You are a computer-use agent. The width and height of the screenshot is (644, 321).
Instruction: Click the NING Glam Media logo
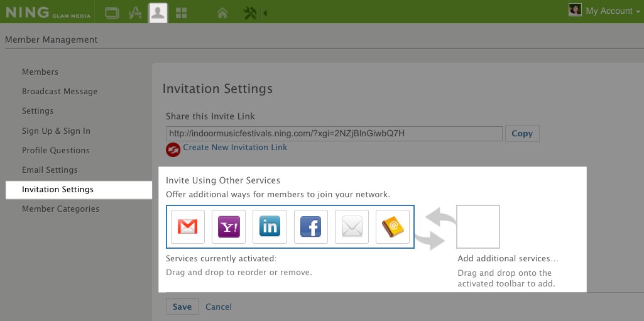[x=47, y=13]
